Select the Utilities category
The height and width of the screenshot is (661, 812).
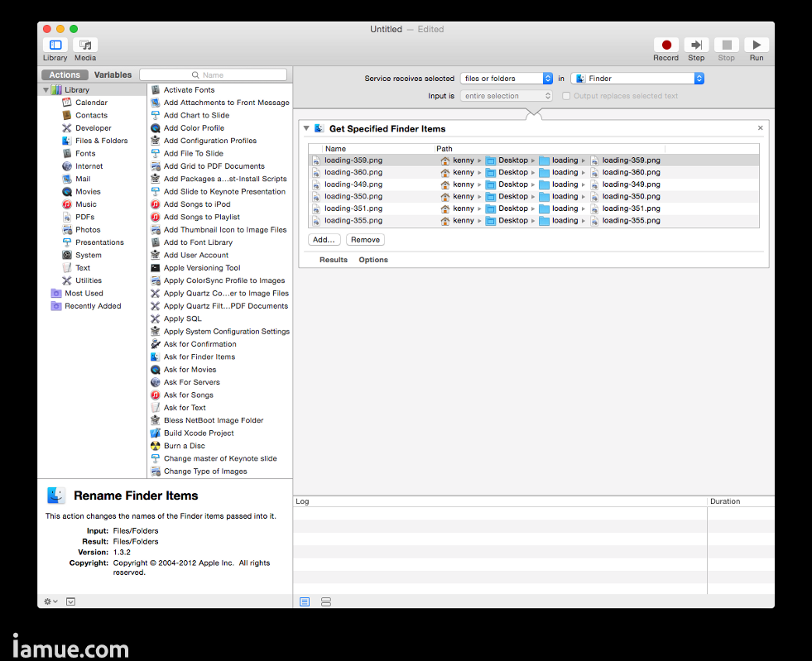point(88,280)
